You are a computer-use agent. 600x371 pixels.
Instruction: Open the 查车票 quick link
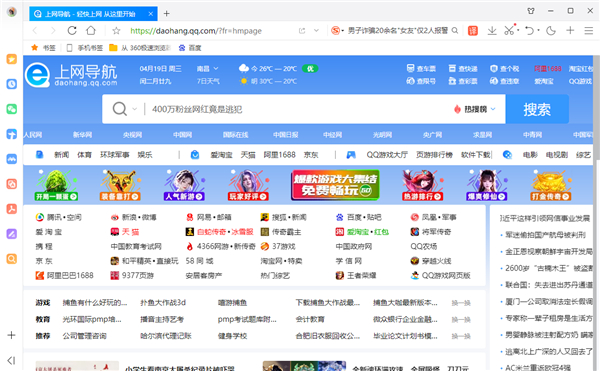coord(421,68)
